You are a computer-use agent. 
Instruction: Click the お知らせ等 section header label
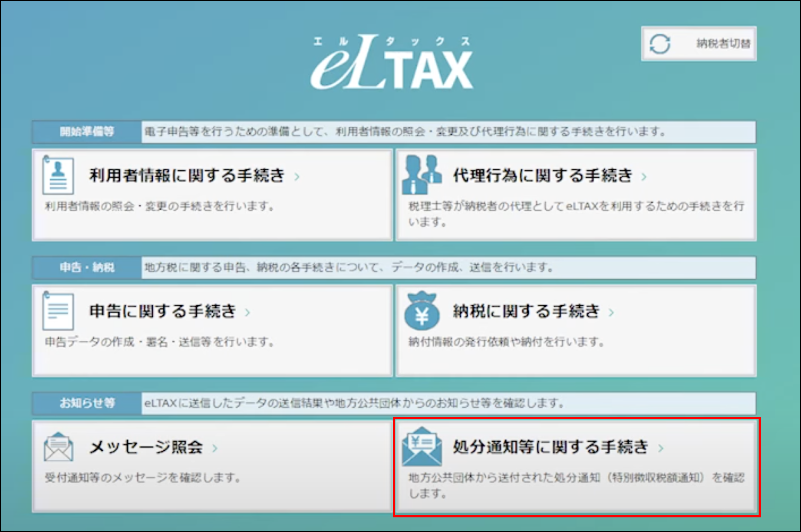coord(87,403)
